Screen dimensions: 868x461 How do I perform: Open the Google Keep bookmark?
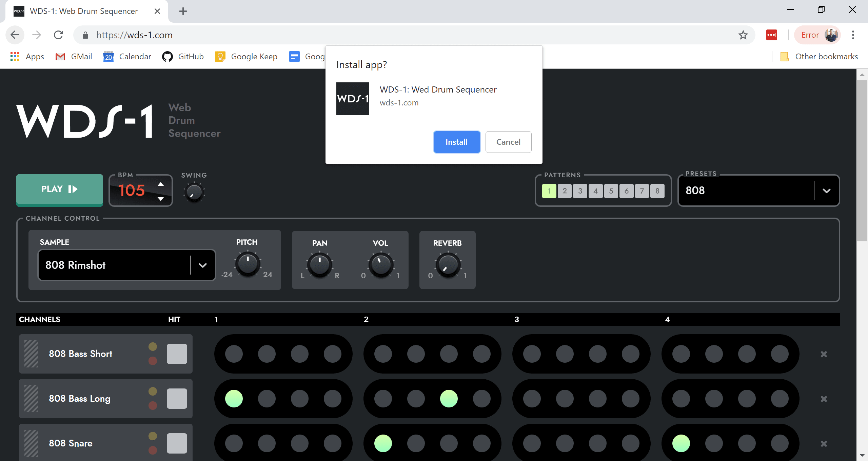246,57
